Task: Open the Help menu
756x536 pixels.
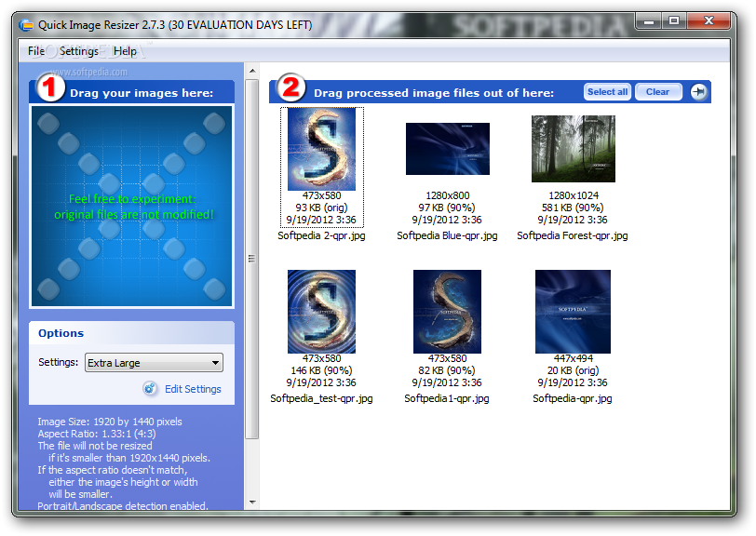Action: (x=125, y=51)
